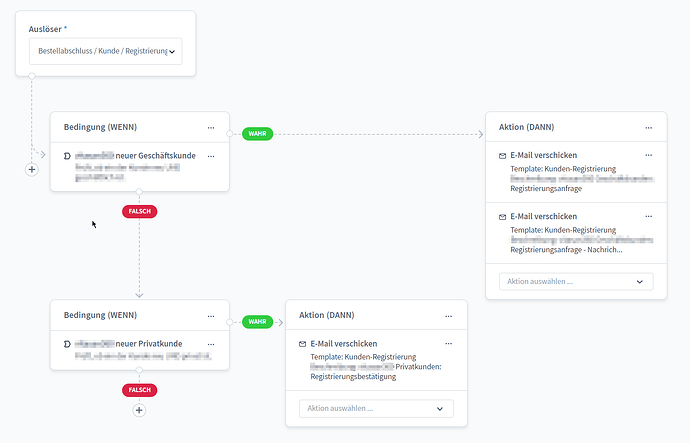The width and height of the screenshot is (690, 443).
Task: Click the lower WAHR green label
Action: click(257, 322)
